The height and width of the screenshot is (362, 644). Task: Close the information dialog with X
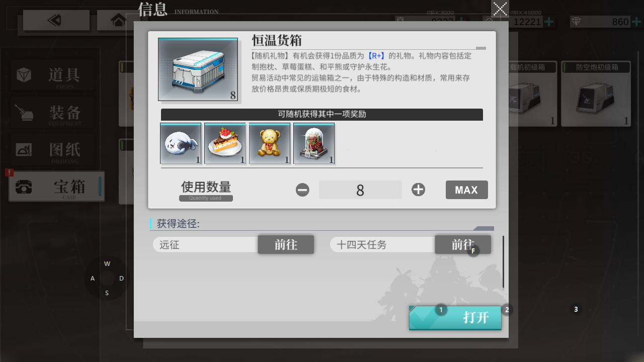coord(500,9)
